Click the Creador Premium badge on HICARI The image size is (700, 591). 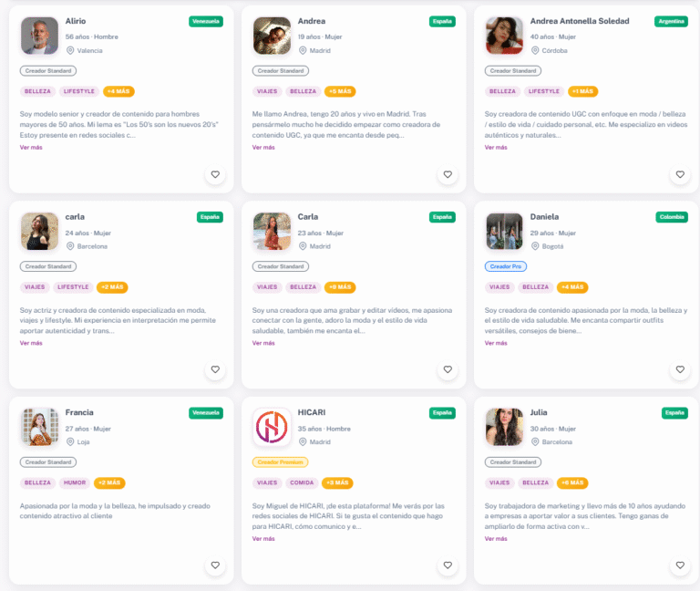click(281, 462)
